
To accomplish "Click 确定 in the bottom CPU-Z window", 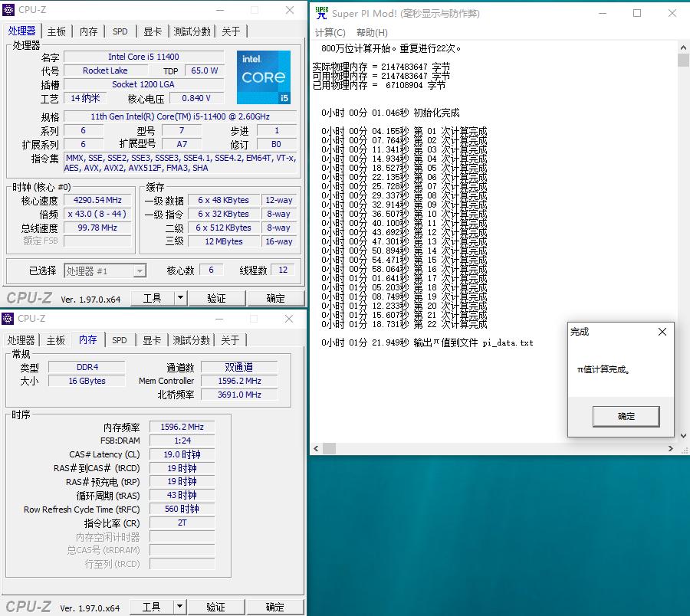I will pyautogui.click(x=275, y=606).
